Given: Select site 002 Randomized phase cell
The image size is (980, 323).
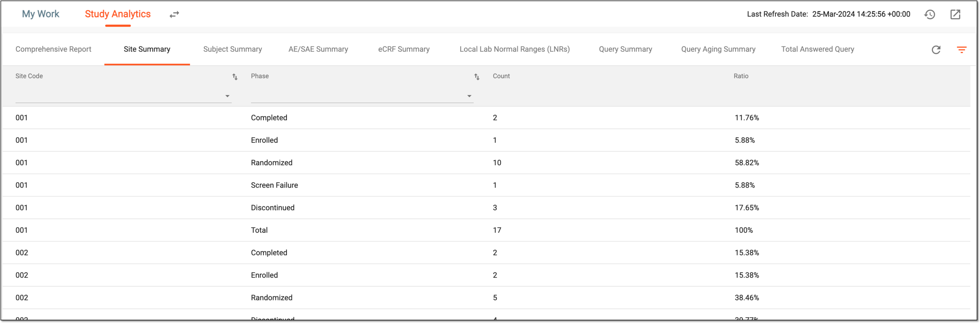Looking at the screenshot, I should pos(272,297).
